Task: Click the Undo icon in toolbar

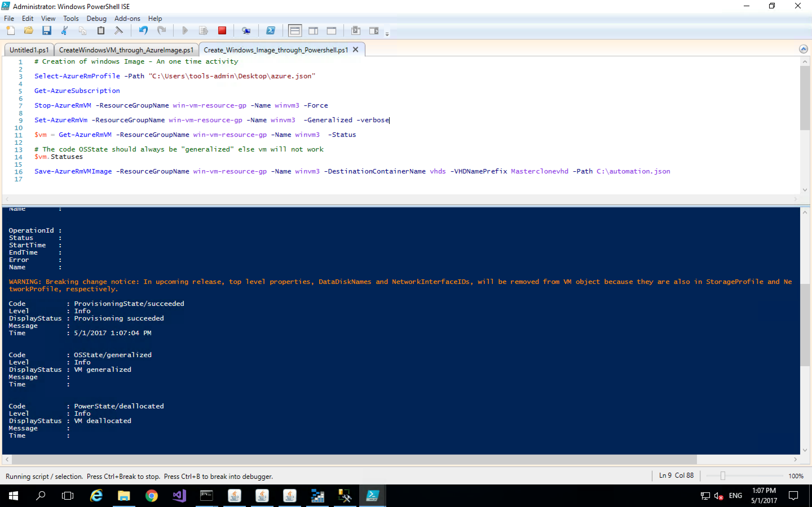Action: click(x=143, y=31)
